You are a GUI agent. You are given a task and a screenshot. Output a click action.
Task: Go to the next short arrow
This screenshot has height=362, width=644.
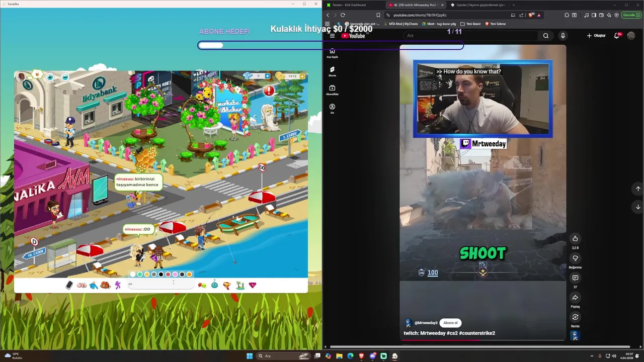(638, 207)
